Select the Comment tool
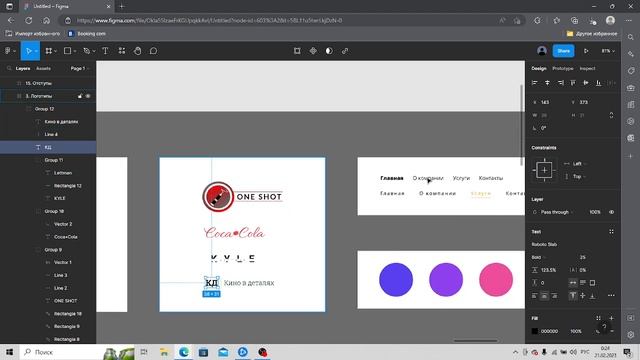 click(153, 51)
